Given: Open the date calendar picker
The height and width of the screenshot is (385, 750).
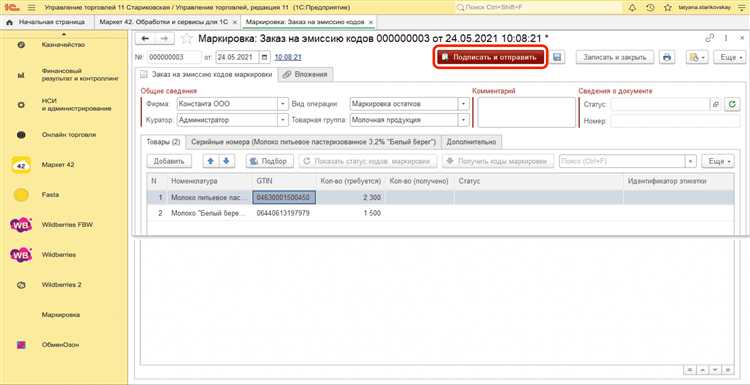Looking at the screenshot, I should click(265, 57).
